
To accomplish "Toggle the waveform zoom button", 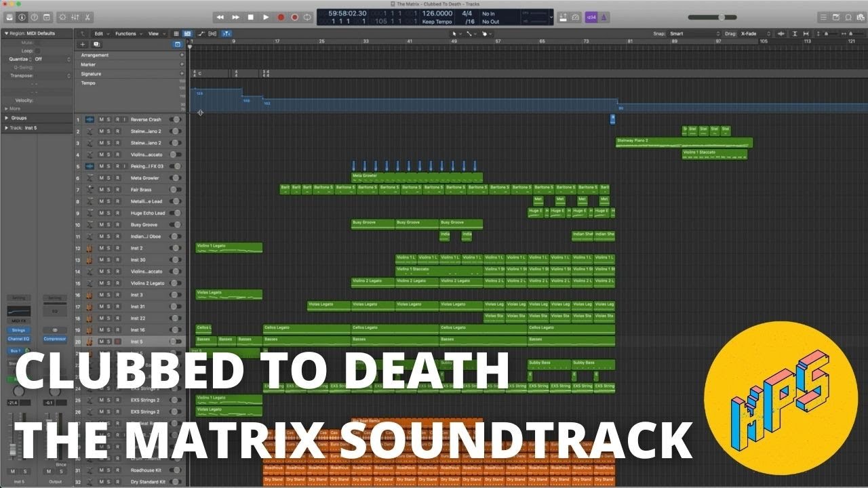I will pyautogui.click(x=783, y=33).
